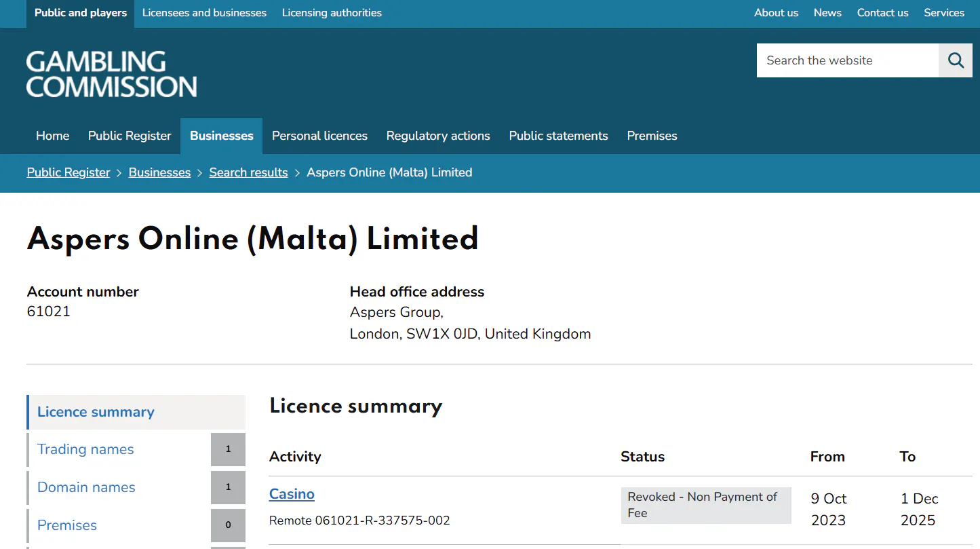Click account number 61021
Screen dimensions: 980x549
pos(49,311)
